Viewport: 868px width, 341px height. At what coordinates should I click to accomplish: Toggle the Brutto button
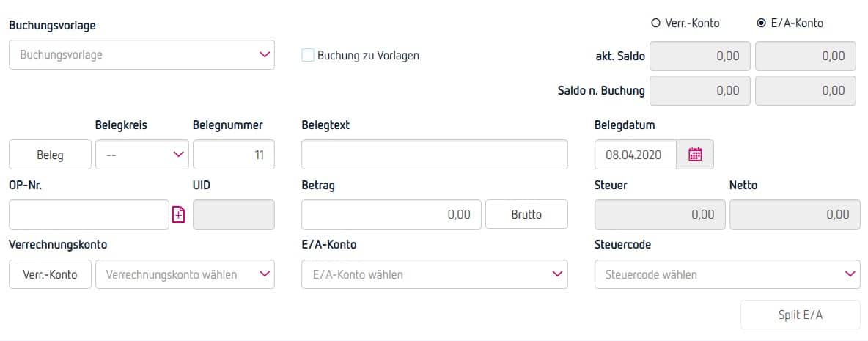[x=526, y=215]
